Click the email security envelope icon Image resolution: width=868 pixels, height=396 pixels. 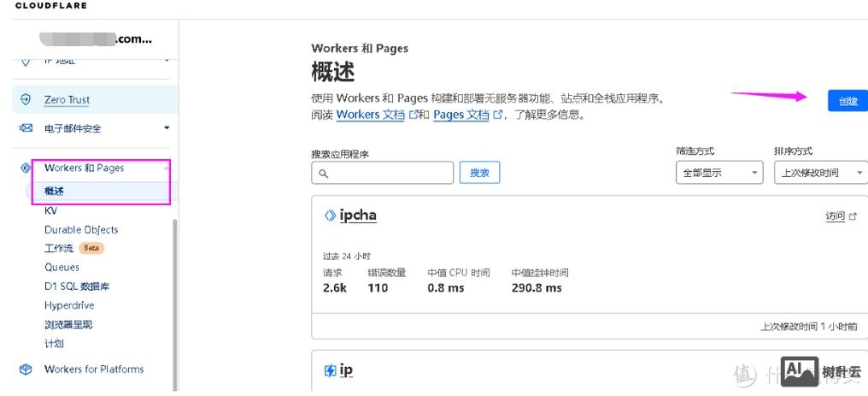pos(26,128)
